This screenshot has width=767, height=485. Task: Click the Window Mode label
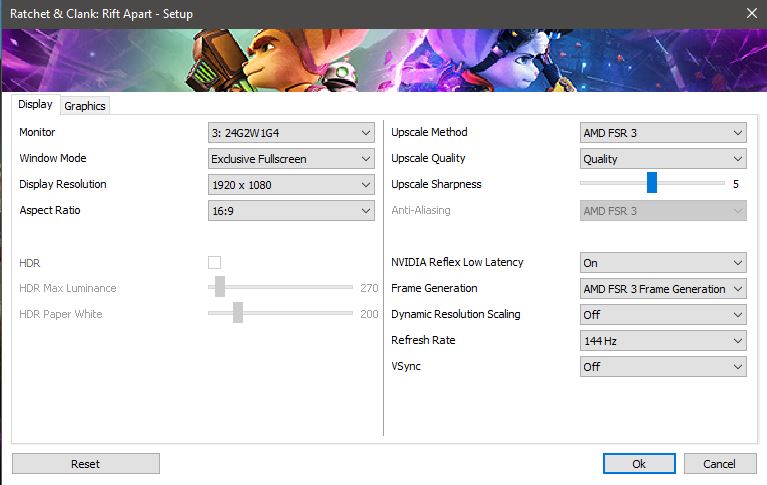click(x=53, y=158)
